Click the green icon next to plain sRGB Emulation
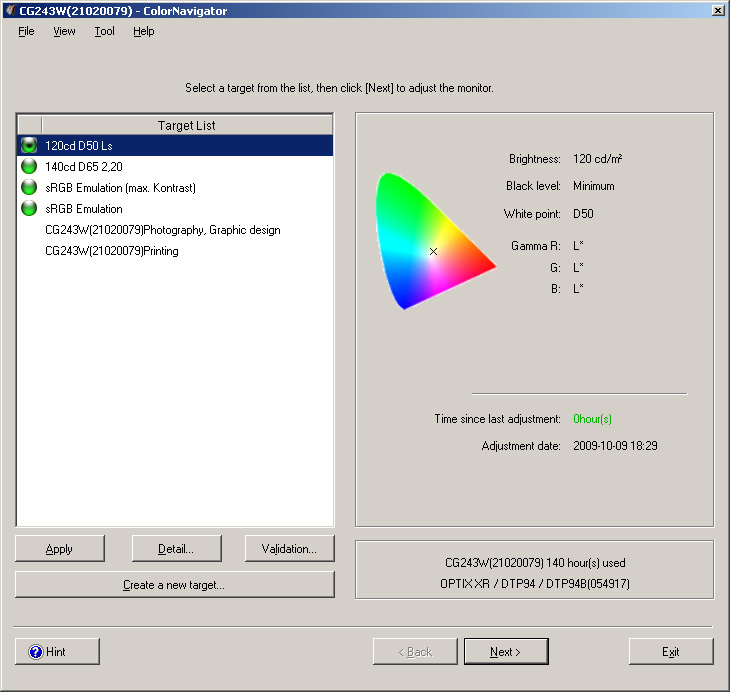Viewport: 730px width, 692px height. (29, 208)
